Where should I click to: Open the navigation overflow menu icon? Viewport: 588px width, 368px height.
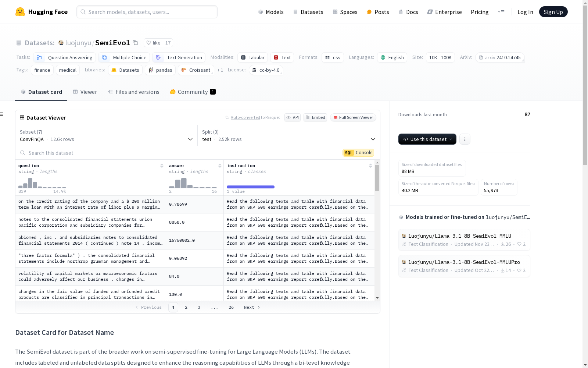501,12
